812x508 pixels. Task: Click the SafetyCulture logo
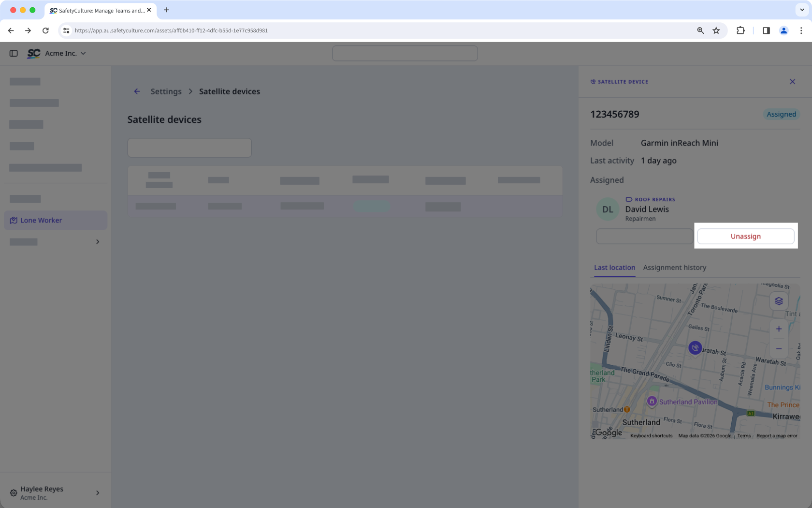[x=34, y=53]
